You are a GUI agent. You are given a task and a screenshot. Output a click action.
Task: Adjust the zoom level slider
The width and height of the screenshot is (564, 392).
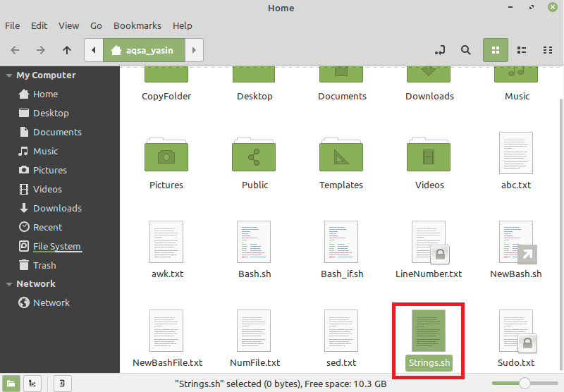[x=525, y=384]
